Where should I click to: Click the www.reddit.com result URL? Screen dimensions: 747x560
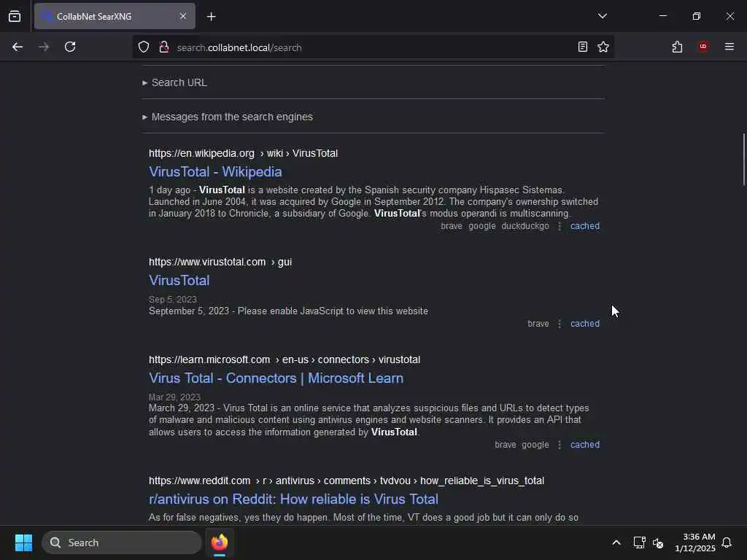347,481
